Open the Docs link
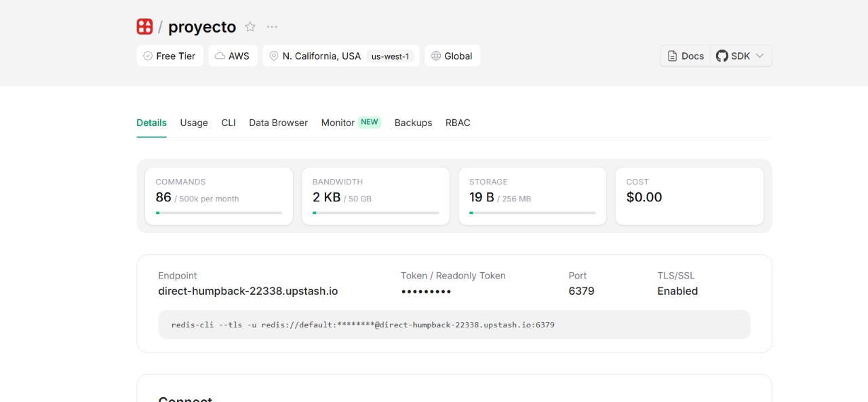 pos(686,56)
